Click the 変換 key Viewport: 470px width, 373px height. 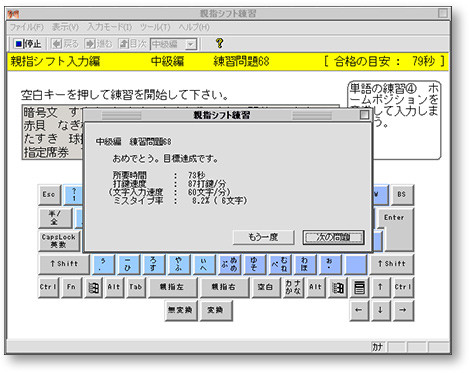216,311
